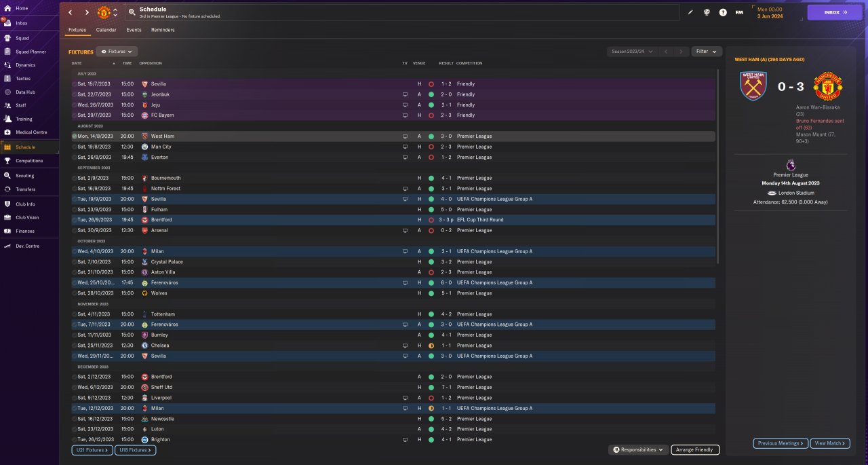Open Competitions from sidebar
This screenshot has height=465, width=868.
tap(30, 161)
